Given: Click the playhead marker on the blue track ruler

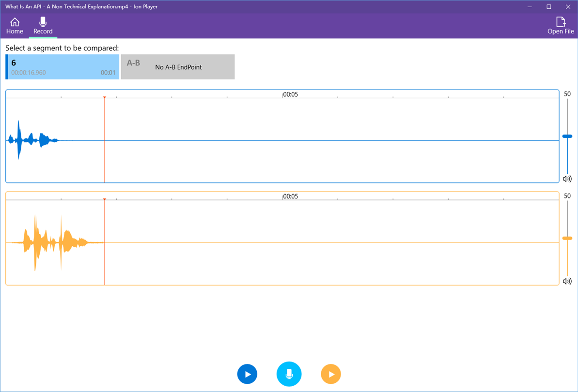Looking at the screenshot, I should click(105, 98).
